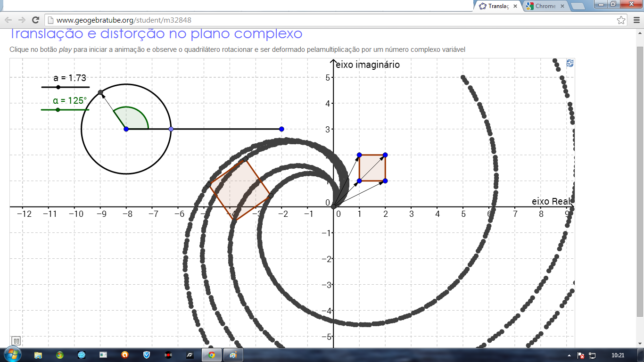Bookmark the page using the star icon

[620, 19]
